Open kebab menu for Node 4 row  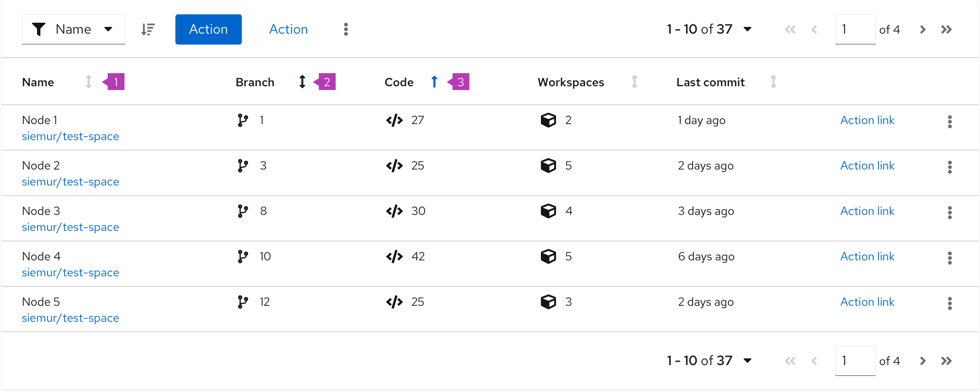[950, 258]
